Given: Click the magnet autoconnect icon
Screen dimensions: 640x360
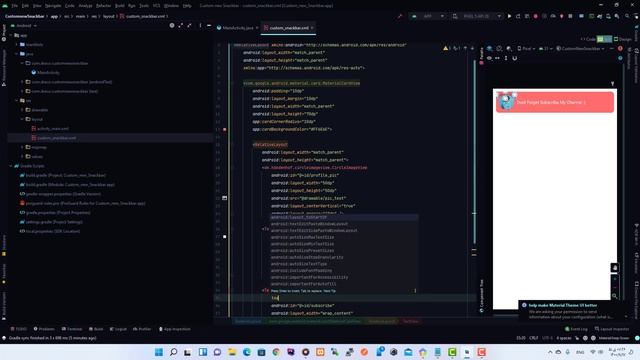Looking at the screenshot, I should pyautogui.click(x=515, y=58).
